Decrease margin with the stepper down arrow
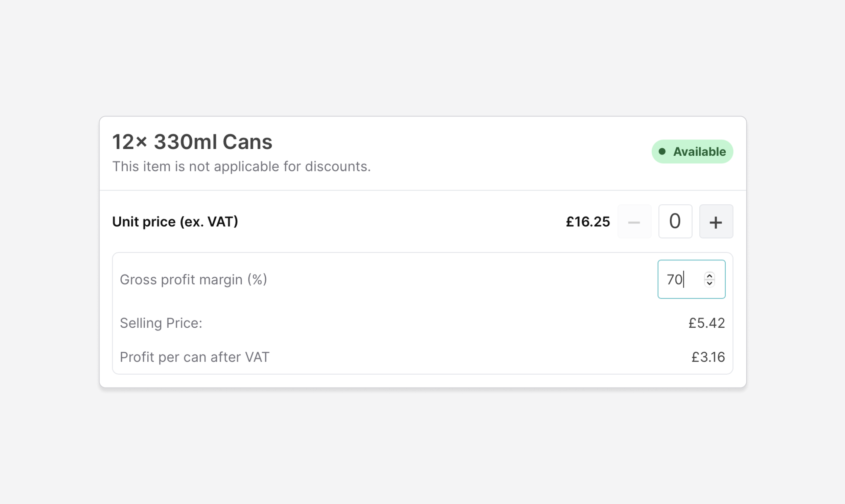The width and height of the screenshot is (845, 504). (709, 283)
